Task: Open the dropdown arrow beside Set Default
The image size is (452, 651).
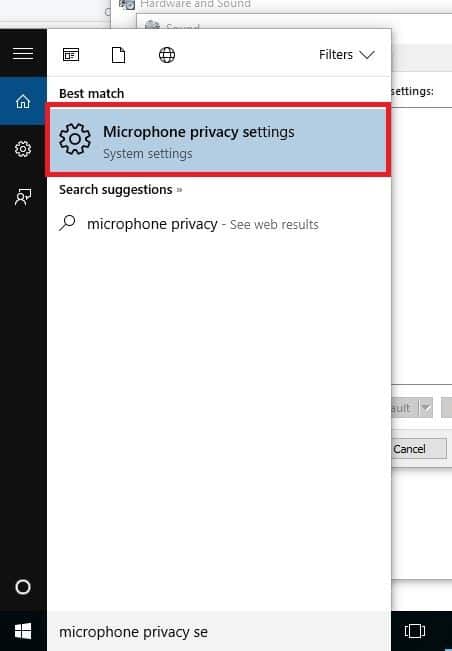Action: [425, 407]
